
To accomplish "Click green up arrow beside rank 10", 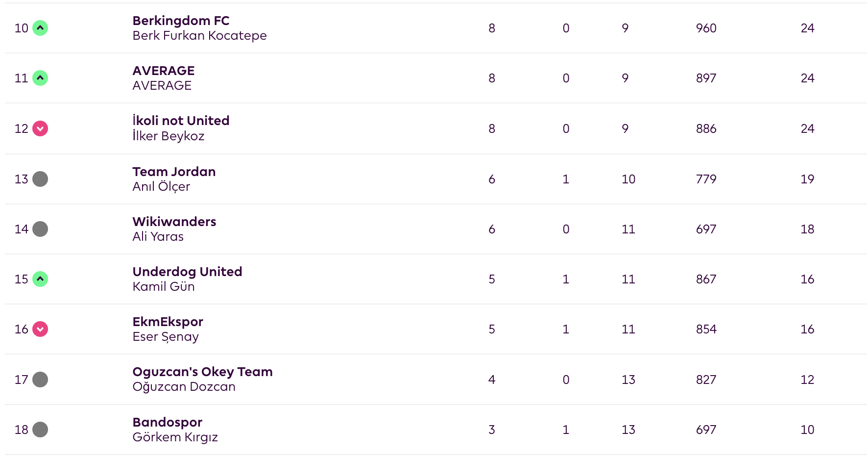I will 40,28.
